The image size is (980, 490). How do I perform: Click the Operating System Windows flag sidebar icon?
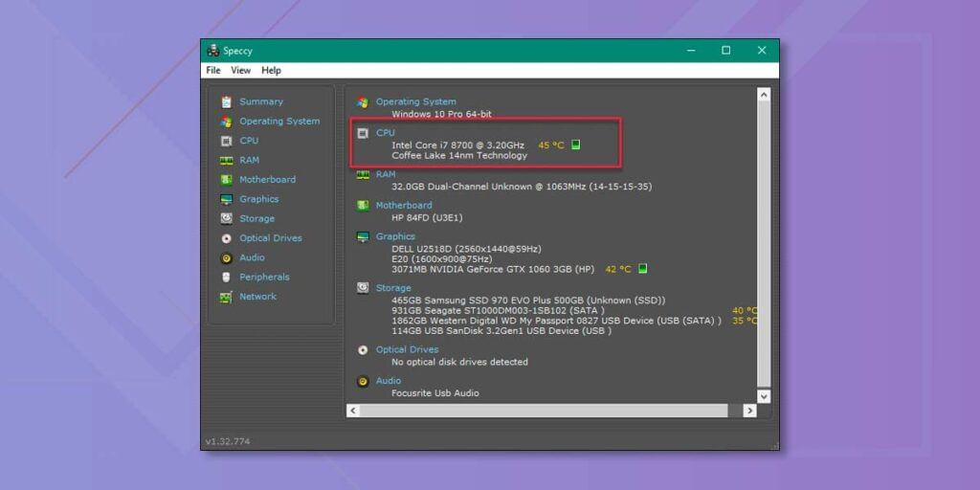pos(226,122)
